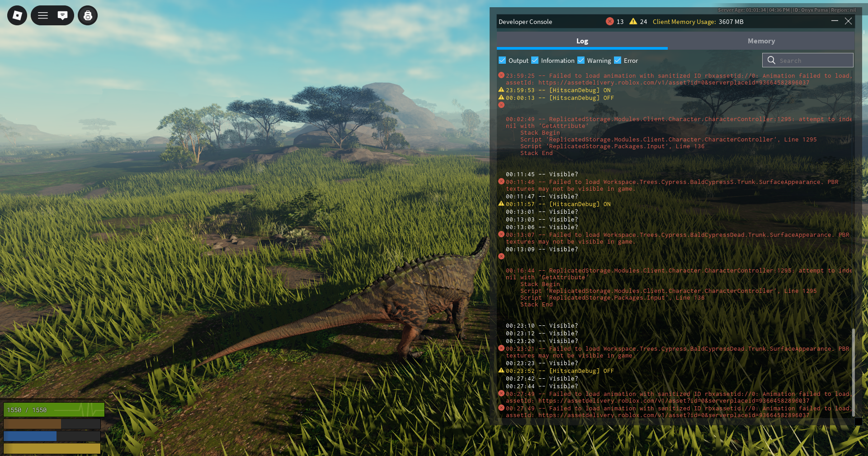Open the hamburger list menu
This screenshot has width=868, height=456.
coord(43,15)
